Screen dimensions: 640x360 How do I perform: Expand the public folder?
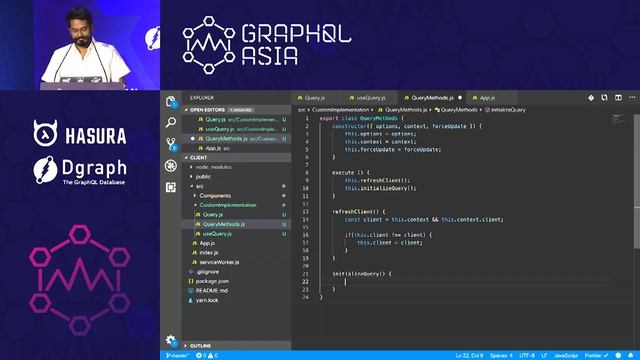click(236, 177)
